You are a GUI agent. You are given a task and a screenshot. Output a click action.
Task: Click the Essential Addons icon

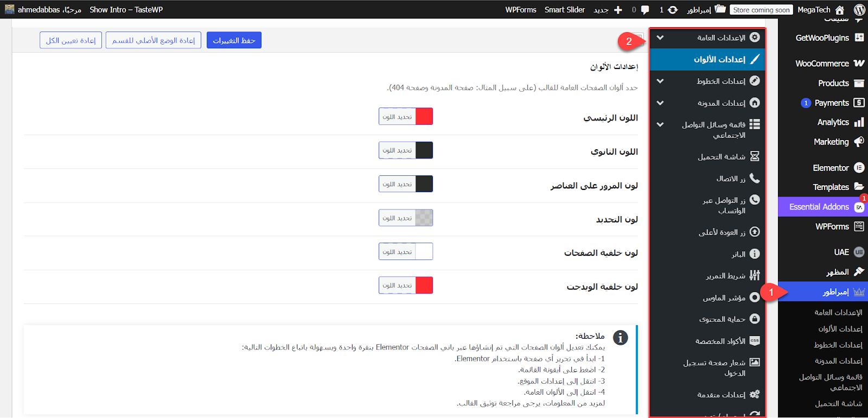point(859,207)
